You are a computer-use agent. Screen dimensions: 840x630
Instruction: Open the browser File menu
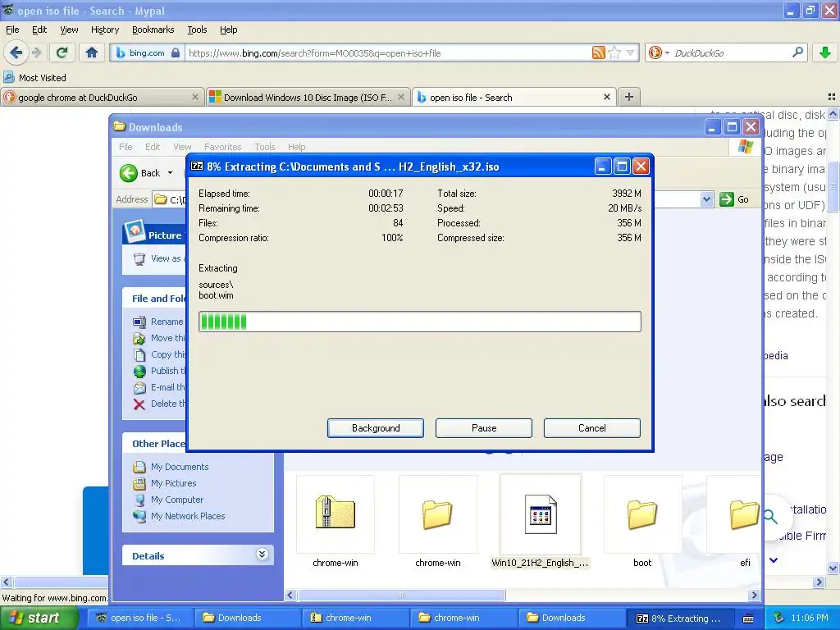11,30
